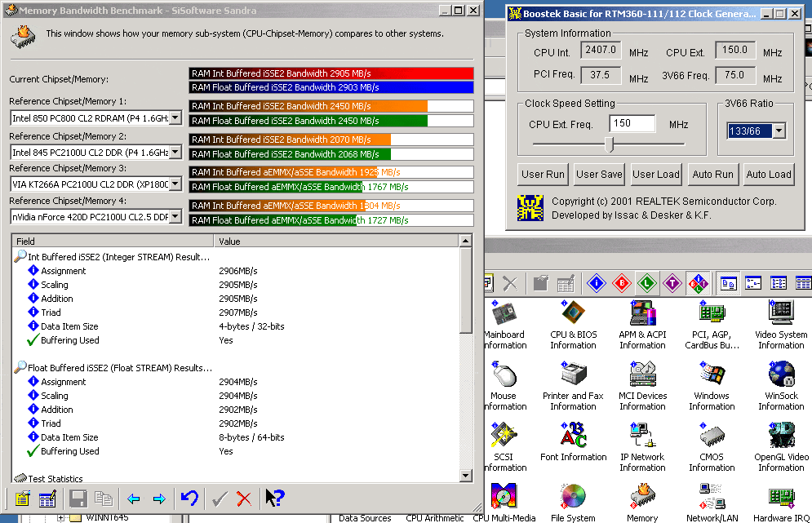This screenshot has width=812, height=523.
Task: Click green L listing modules filter icon
Action: point(647,283)
